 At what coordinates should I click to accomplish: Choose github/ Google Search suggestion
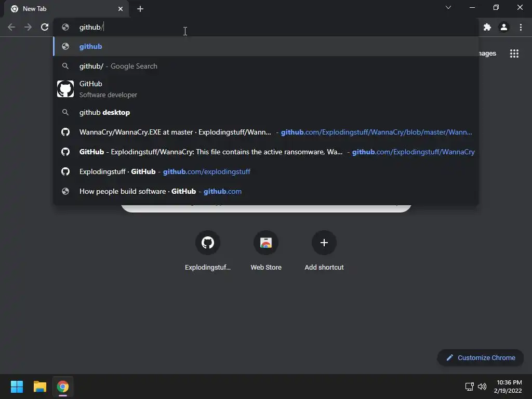pos(266,66)
